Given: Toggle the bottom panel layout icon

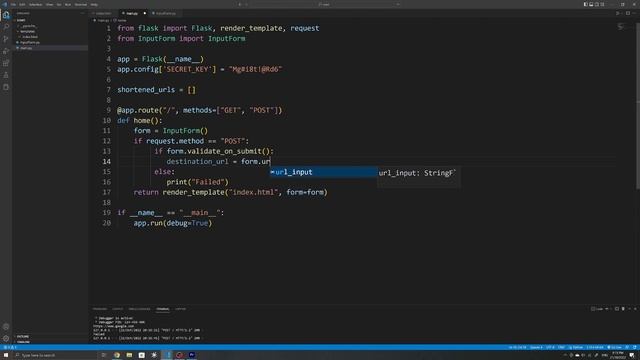Looking at the screenshot, I should point(591,4).
